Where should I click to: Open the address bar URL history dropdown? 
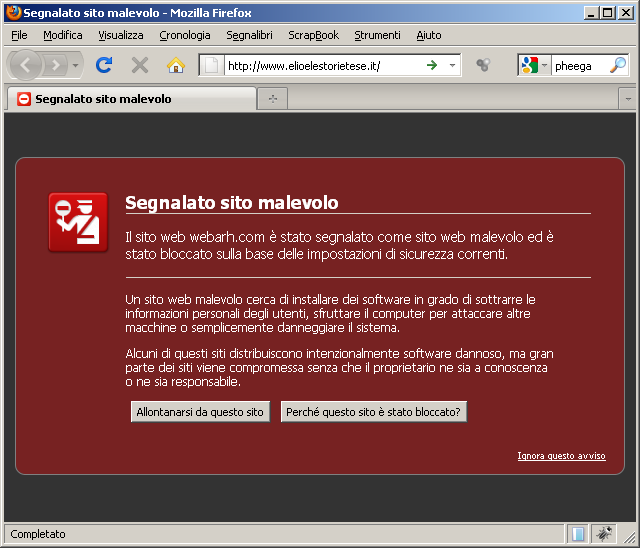(452, 65)
